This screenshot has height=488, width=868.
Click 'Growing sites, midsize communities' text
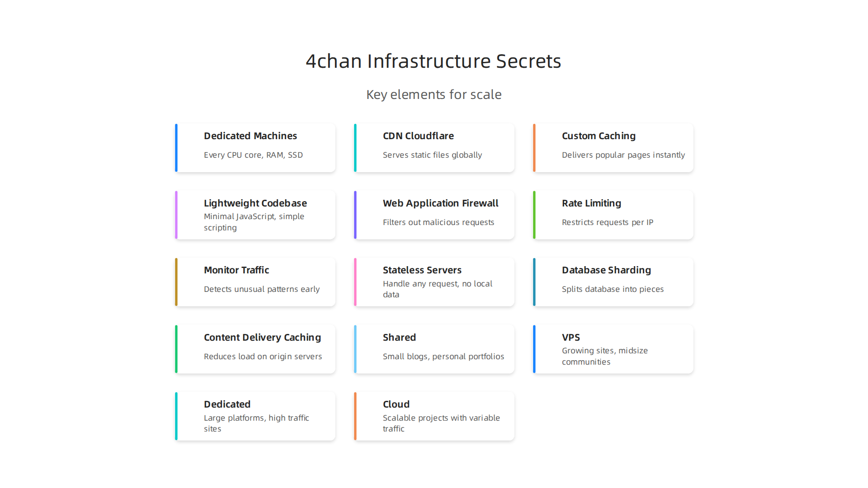(x=605, y=356)
